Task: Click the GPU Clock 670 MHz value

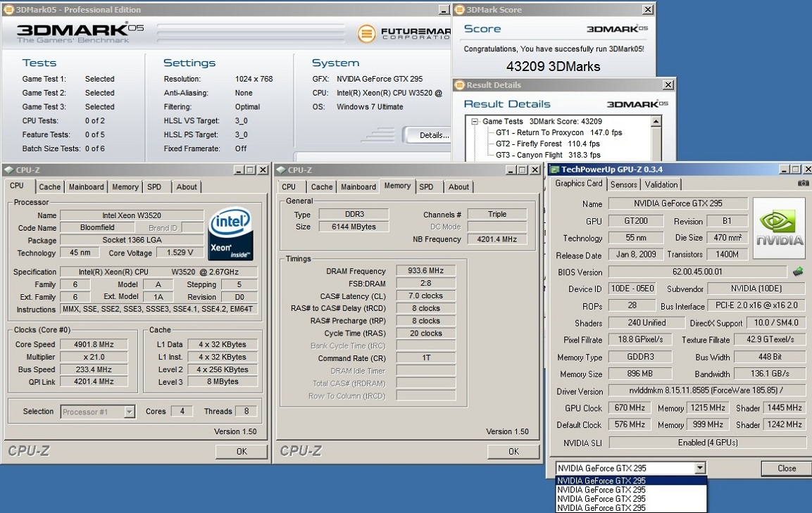Action: coord(630,407)
